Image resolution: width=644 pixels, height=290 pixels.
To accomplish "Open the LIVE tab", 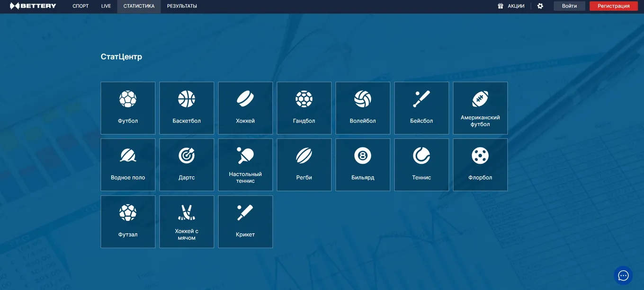I will pos(106,6).
